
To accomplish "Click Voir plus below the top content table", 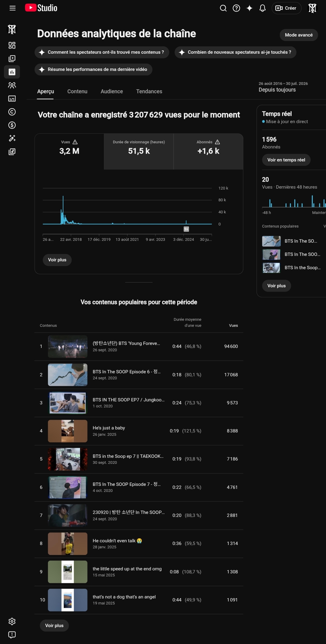I will (x=54, y=626).
